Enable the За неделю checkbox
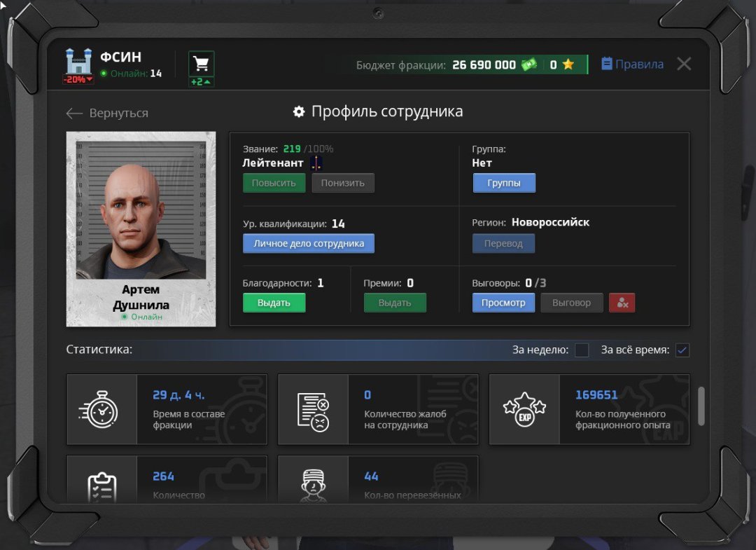Viewport: 756px width, 550px height. click(582, 350)
